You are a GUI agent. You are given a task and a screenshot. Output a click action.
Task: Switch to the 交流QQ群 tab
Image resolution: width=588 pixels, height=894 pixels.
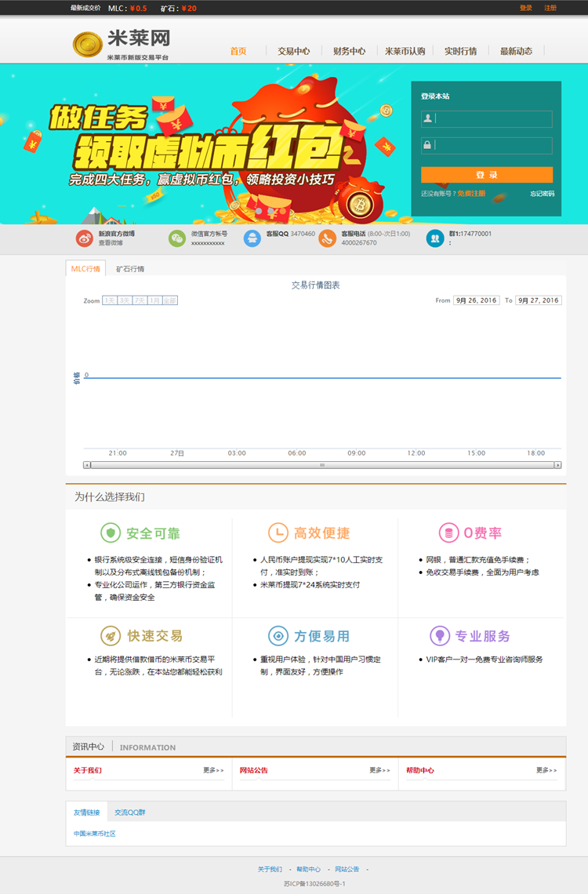130,812
